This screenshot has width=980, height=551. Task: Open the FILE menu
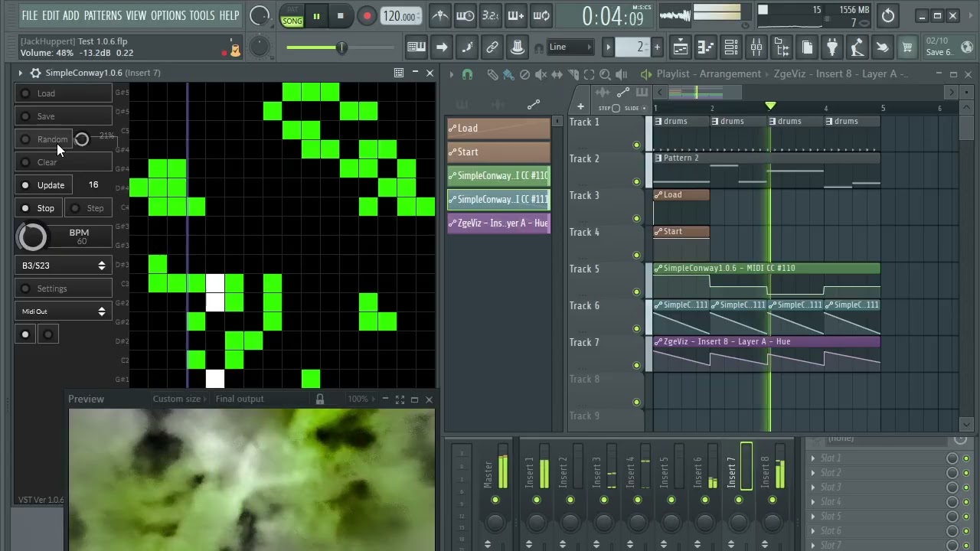(x=30, y=15)
